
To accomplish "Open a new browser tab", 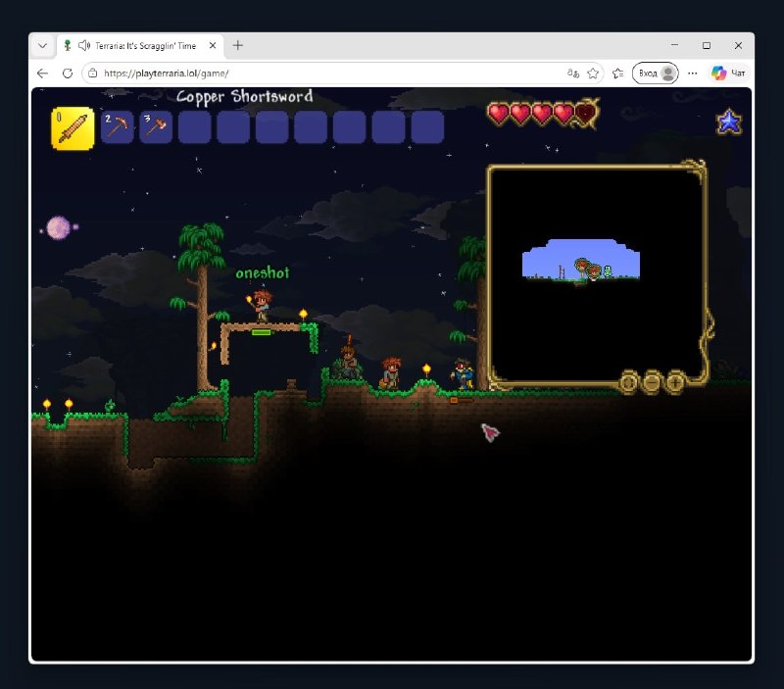I will click(238, 45).
